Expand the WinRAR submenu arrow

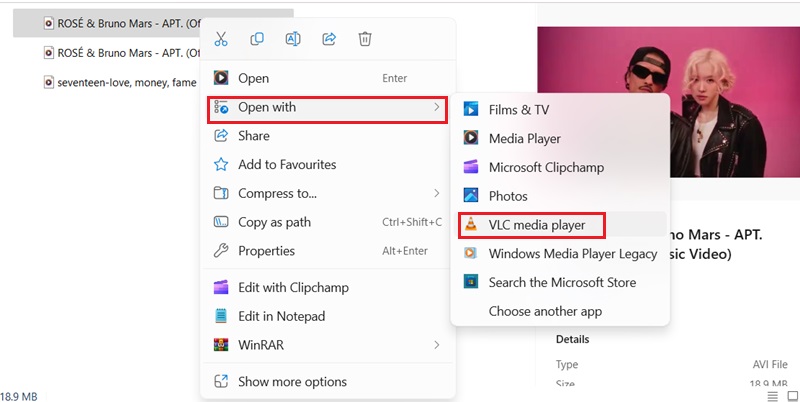point(436,345)
